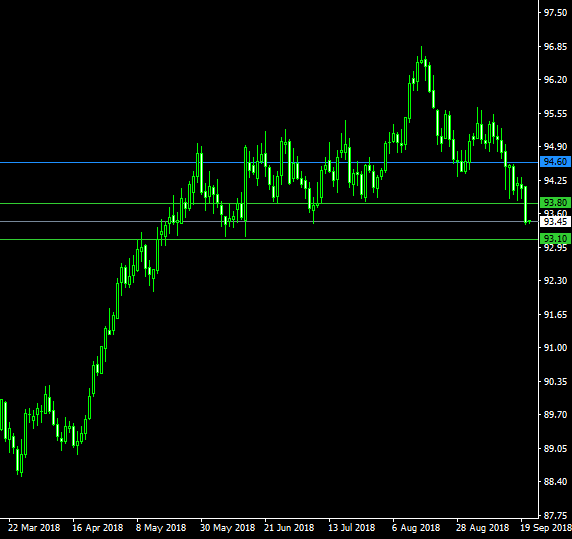Click the 22 Mar 2018 date label
The width and height of the screenshot is (572, 539).
(x=34, y=528)
